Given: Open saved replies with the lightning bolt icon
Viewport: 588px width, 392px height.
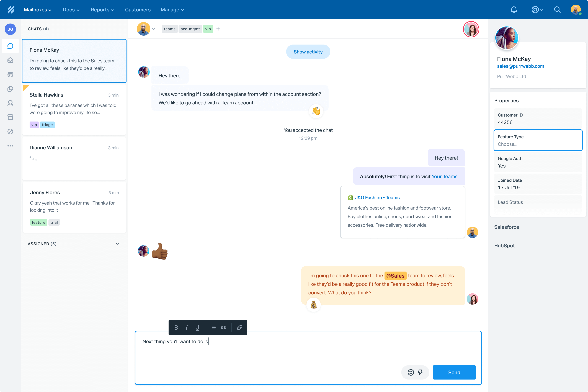Looking at the screenshot, I should [x=420, y=372].
